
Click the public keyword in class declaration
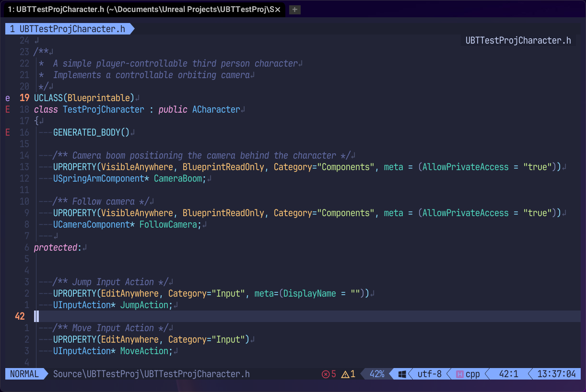click(x=173, y=110)
